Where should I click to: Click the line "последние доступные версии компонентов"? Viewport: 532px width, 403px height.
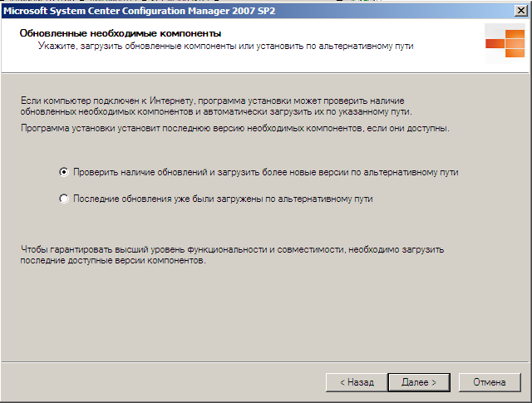111,260
